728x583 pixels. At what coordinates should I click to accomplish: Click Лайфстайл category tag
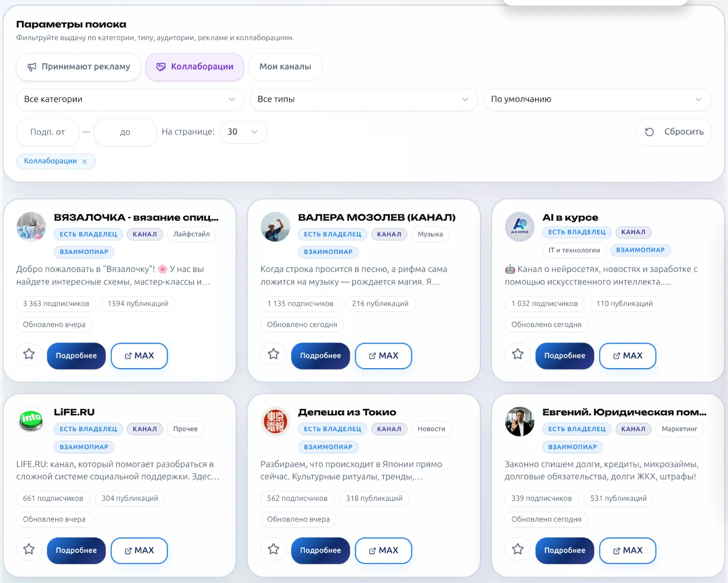191,234
